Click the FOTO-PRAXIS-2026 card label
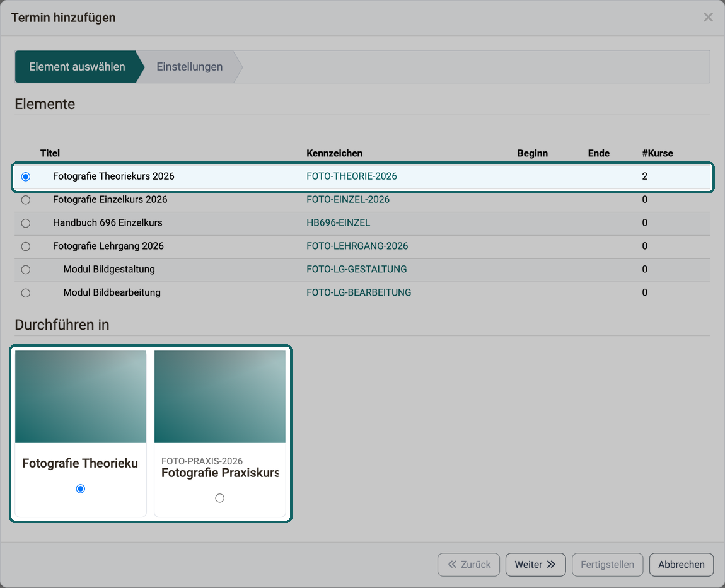 [x=202, y=461]
